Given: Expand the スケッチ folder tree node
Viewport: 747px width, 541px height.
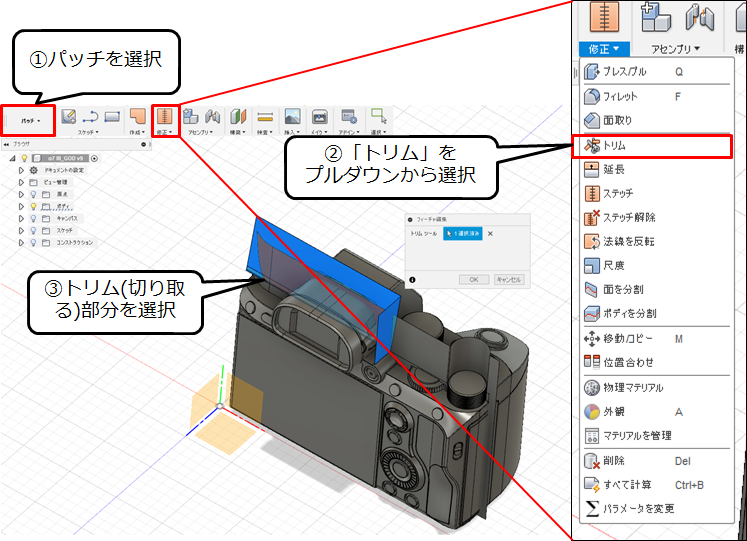Looking at the screenshot, I should click(x=21, y=230).
